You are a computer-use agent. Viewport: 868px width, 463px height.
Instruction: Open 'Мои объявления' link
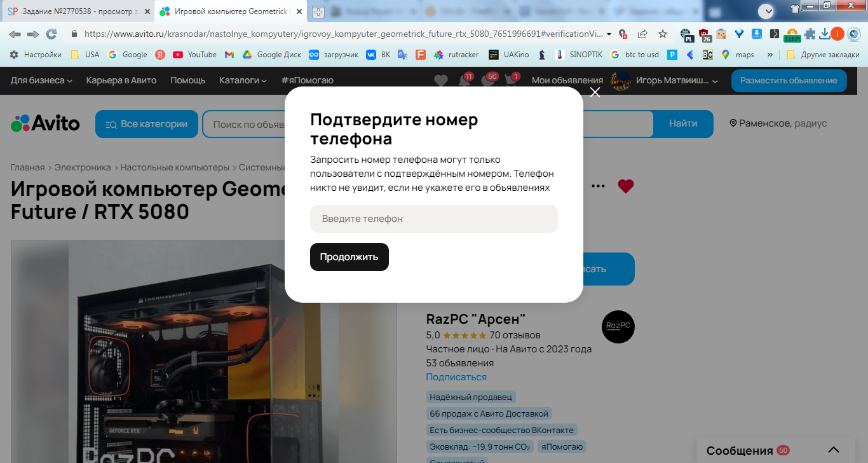(x=567, y=80)
